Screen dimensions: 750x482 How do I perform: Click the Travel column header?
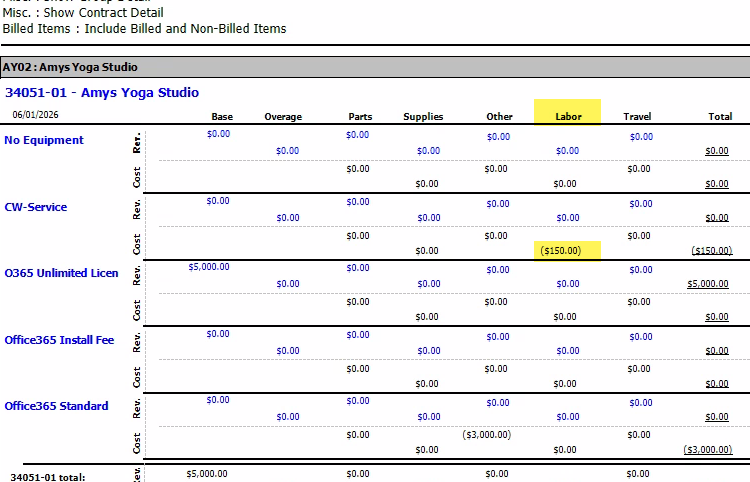click(637, 117)
